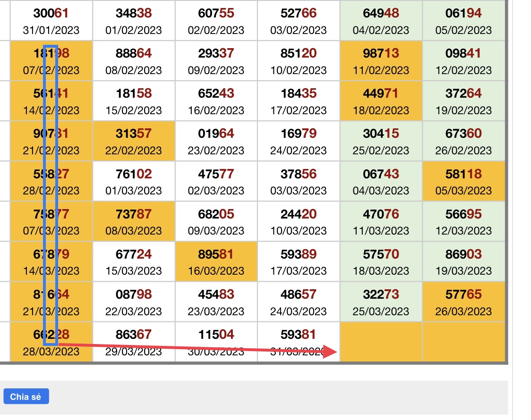This screenshot has height=420, width=531.
Task: Open the orange cell with number 31357
Action: tap(134, 141)
